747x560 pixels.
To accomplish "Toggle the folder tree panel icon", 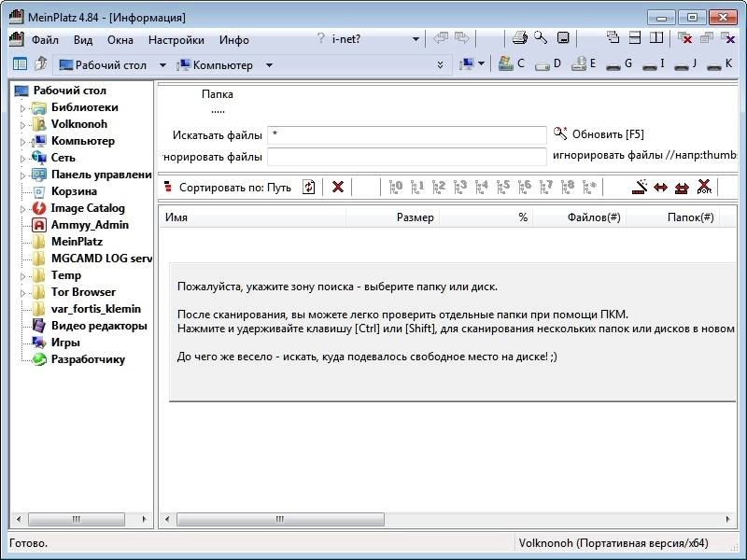I will click(20, 63).
